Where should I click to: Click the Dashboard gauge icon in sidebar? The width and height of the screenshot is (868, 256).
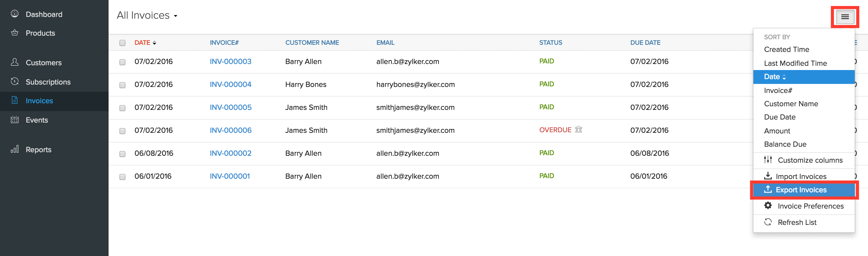tap(14, 14)
